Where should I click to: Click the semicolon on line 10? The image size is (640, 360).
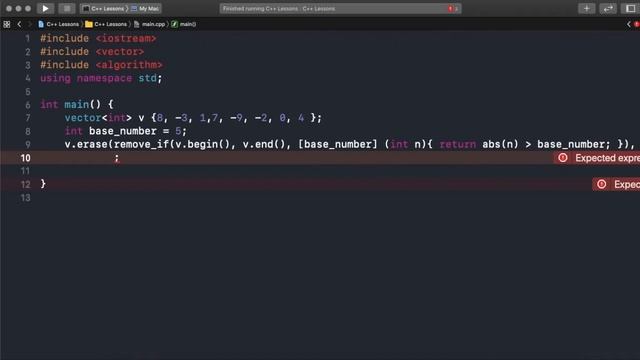[x=117, y=158]
